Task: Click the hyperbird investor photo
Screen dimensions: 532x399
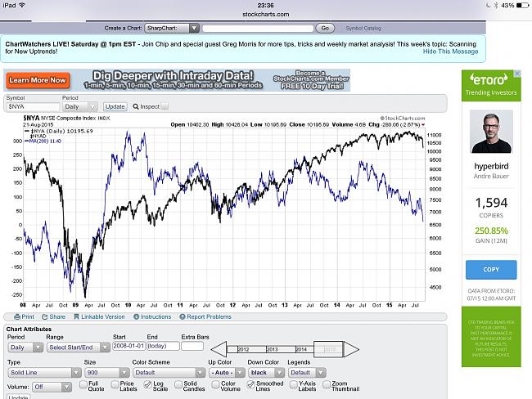Action: click(x=491, y=132)
